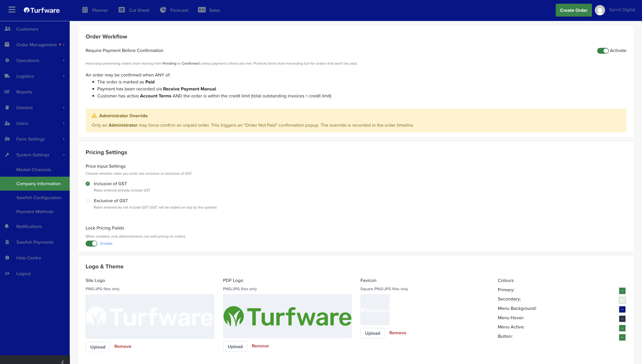
Task: Click the Operations gear icon
Action: coord(7,60)
